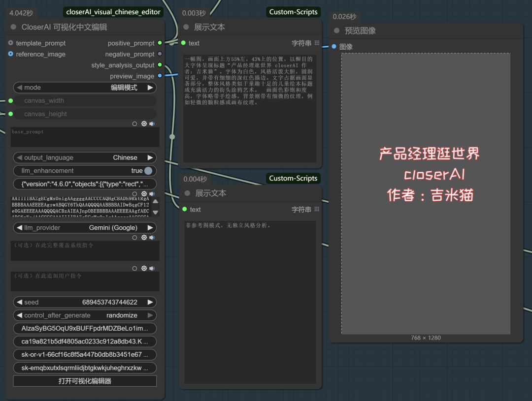Viewport: 532px width, 401px height.
Task: Click the up arrow on the base64 text scrollbar
Action: click(155, 201)
